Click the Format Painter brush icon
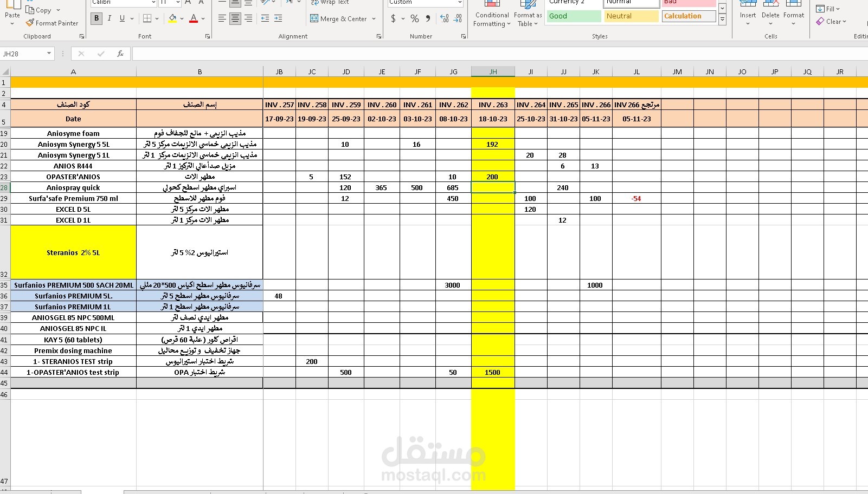Image resolution: width=868 pixels, height=494 pixels. (30, 23)
